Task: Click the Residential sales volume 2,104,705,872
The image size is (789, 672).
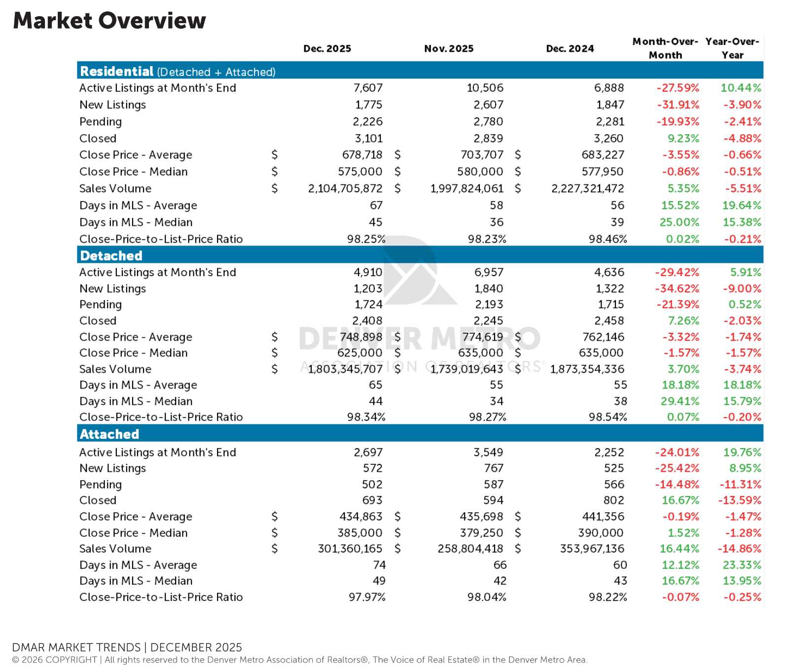Action: click(x=345, y=188)
